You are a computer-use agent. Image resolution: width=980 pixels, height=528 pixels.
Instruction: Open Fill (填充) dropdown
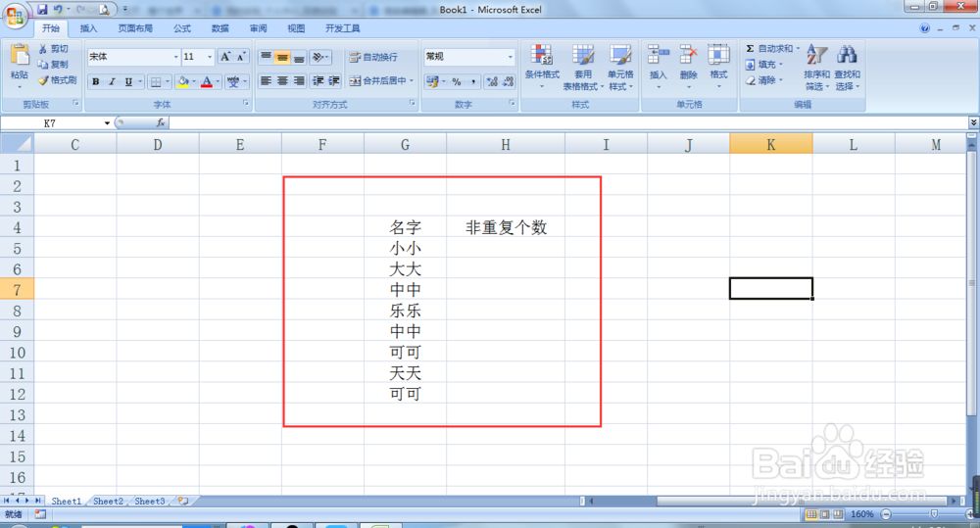763,65
